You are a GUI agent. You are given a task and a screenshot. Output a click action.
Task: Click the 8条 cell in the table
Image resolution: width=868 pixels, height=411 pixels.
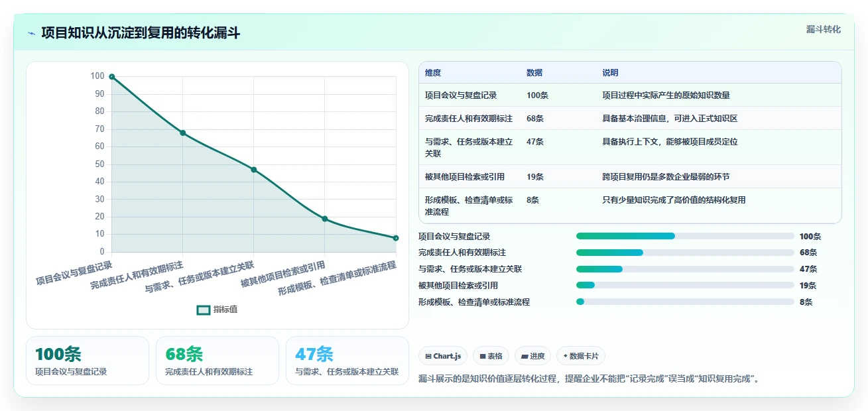[x=532, y=200]
